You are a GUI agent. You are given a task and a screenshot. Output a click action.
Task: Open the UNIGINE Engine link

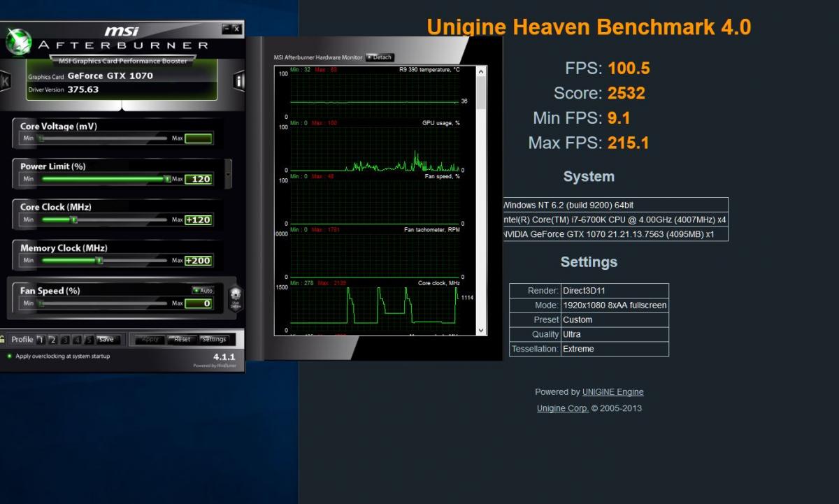(613, 392)
